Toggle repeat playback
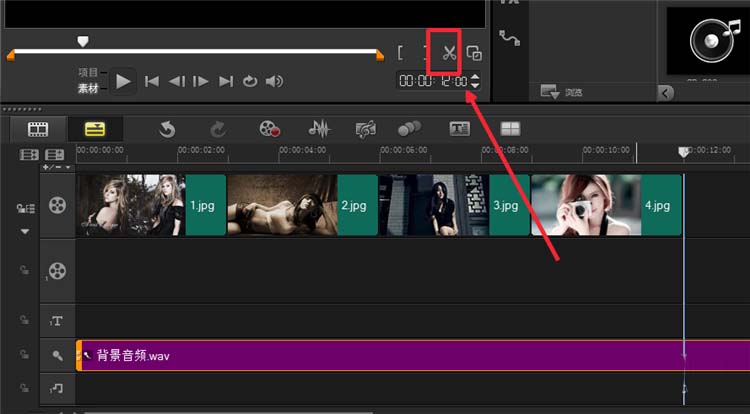The width and height of the screenshot is (750, 414). (x=250, y=82)
